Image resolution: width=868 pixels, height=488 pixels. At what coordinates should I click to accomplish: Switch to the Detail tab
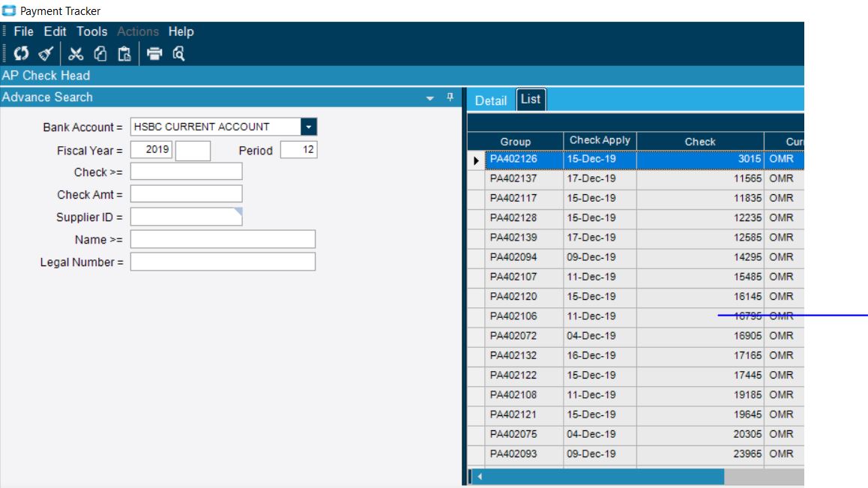pyautogui.click(x=491, y=100)
